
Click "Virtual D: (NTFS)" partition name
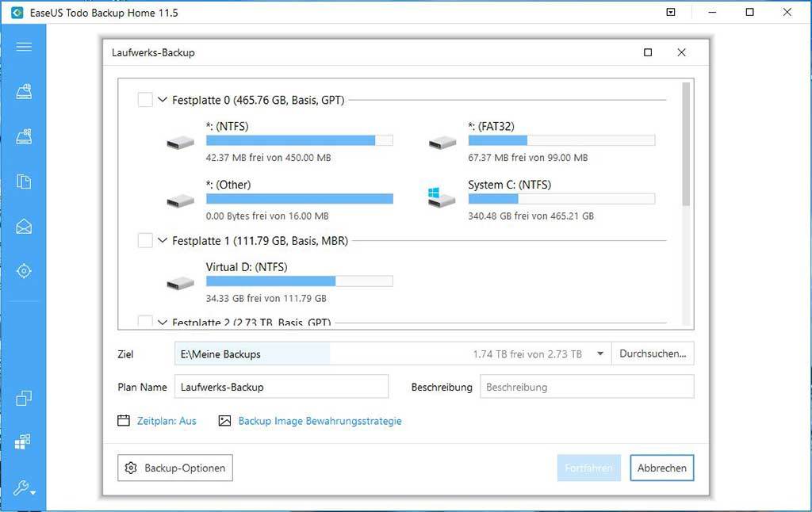pos(247,267)
